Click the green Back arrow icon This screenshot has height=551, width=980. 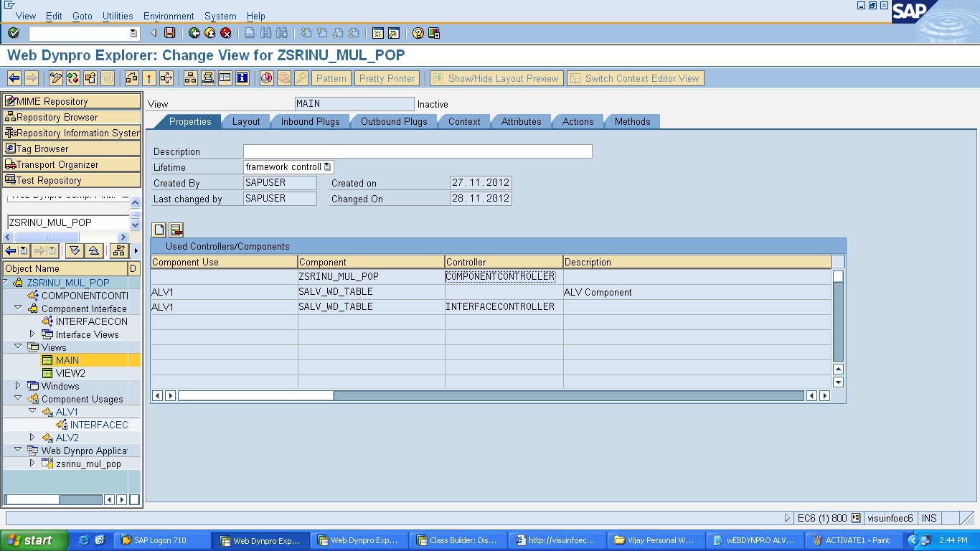[194, 33]
